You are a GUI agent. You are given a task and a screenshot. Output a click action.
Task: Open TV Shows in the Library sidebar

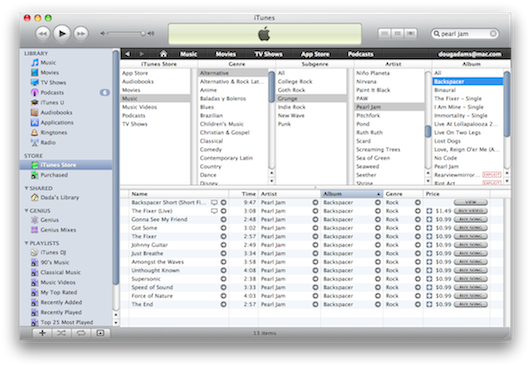click(x=53, y=82)
